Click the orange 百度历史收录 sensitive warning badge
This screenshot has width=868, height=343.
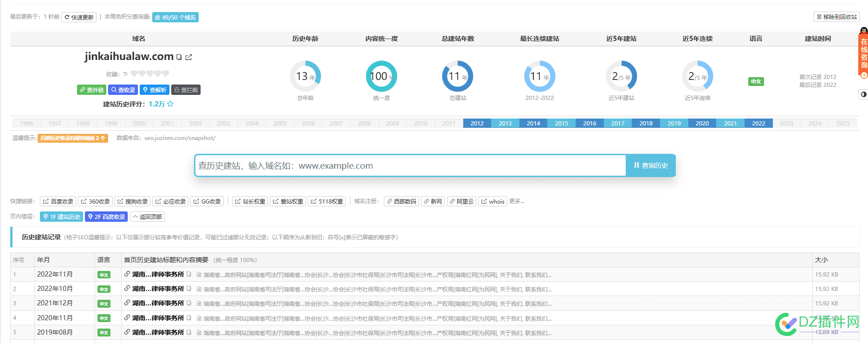(x=73, y=138)
